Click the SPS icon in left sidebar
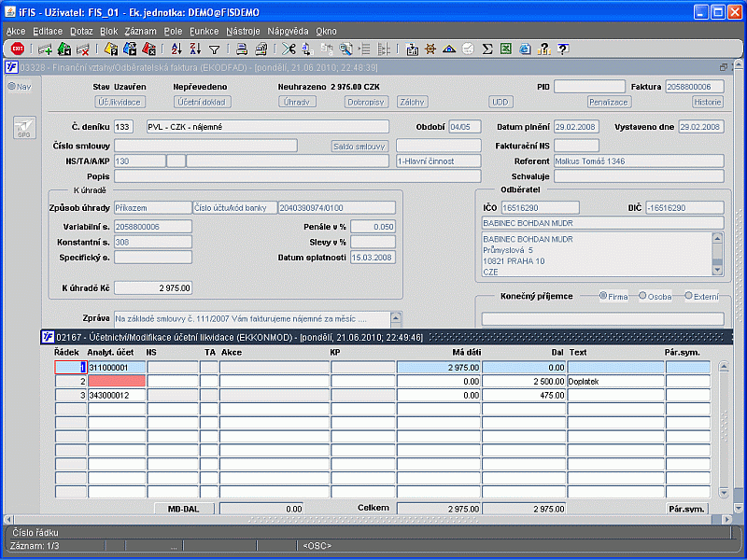This screenshot has width=747, height=560. [23, 129]
